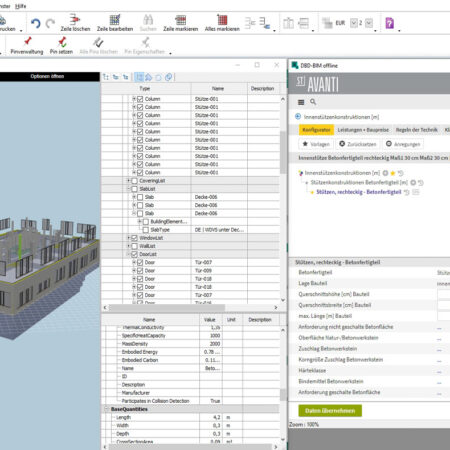The image size is (450, 450).
Task: Toggle highlighted table-view icon in tree toolbar
Action: click(x=139, y=77)
